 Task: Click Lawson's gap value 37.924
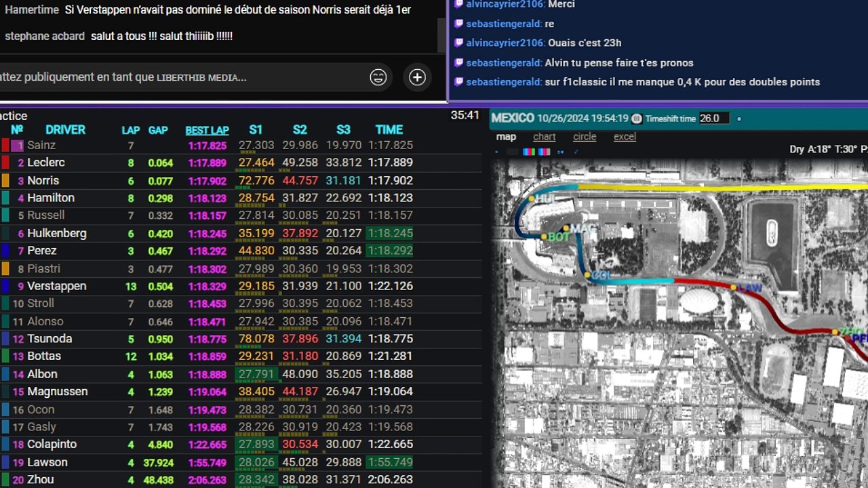click(158, 463)
